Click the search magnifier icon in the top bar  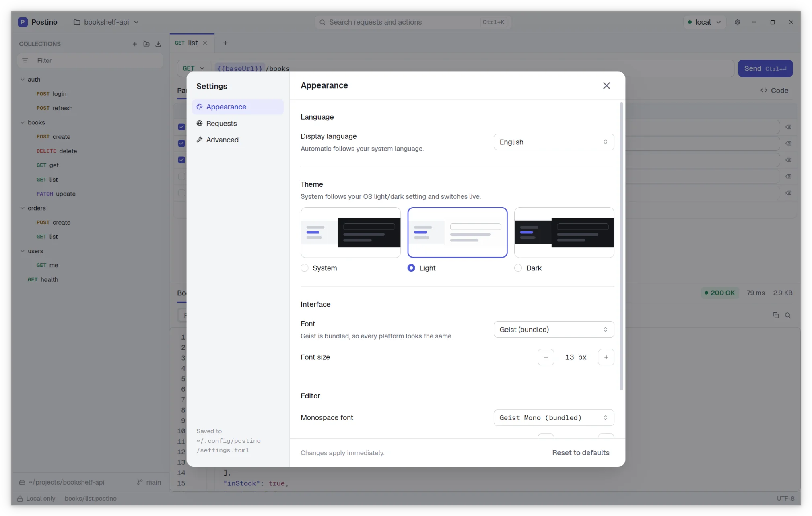(322, 22)
